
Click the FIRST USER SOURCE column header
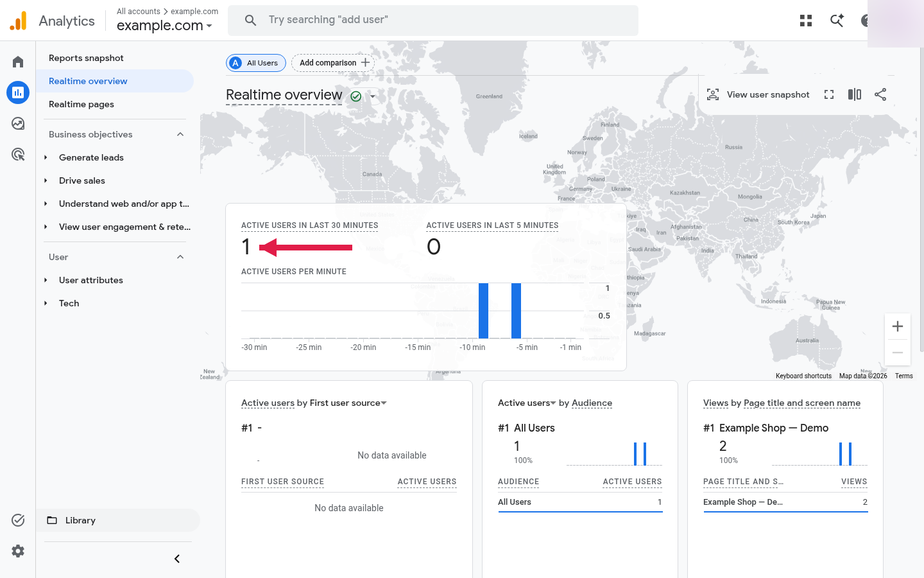point(282,482)
